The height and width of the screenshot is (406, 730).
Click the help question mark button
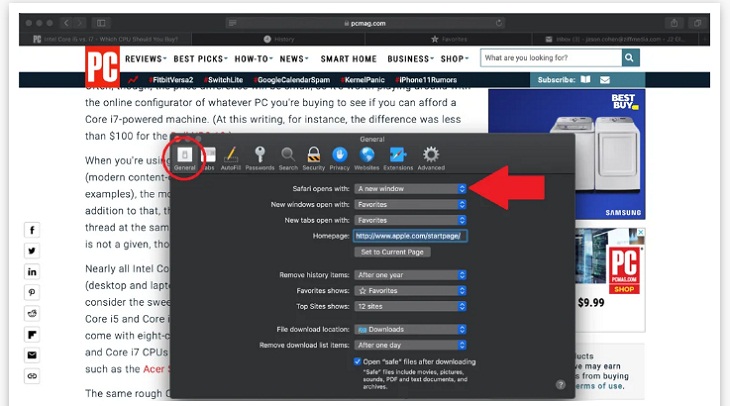pos(561,385)
